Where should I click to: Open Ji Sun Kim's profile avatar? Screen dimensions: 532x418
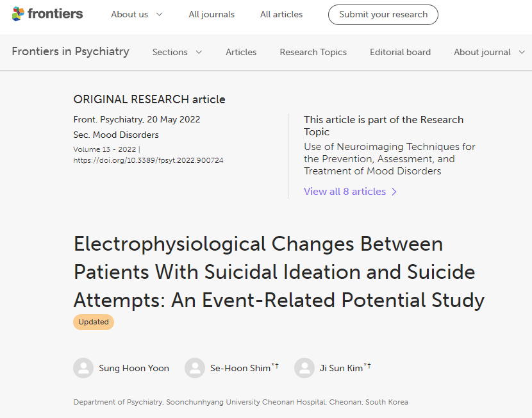pos(304,368)
